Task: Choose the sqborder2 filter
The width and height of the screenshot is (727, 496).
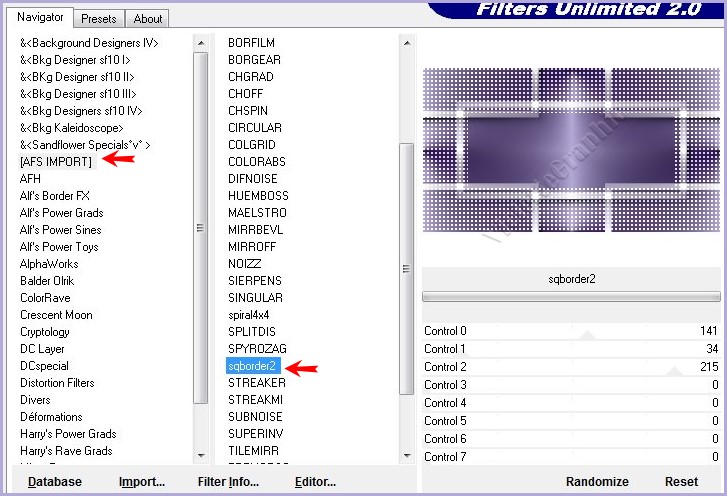Action: (x=254, y=366)
